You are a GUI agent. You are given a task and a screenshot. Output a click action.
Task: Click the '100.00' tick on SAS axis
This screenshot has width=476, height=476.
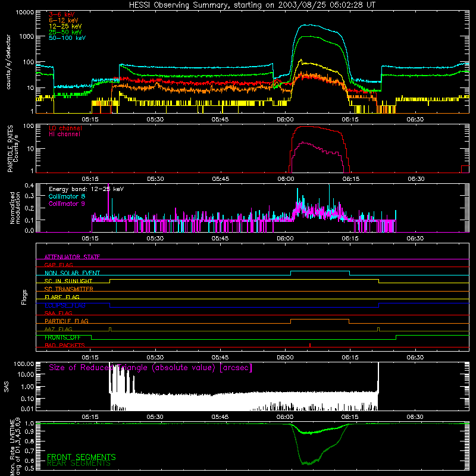pyautogui.click(x=24, y=364)
